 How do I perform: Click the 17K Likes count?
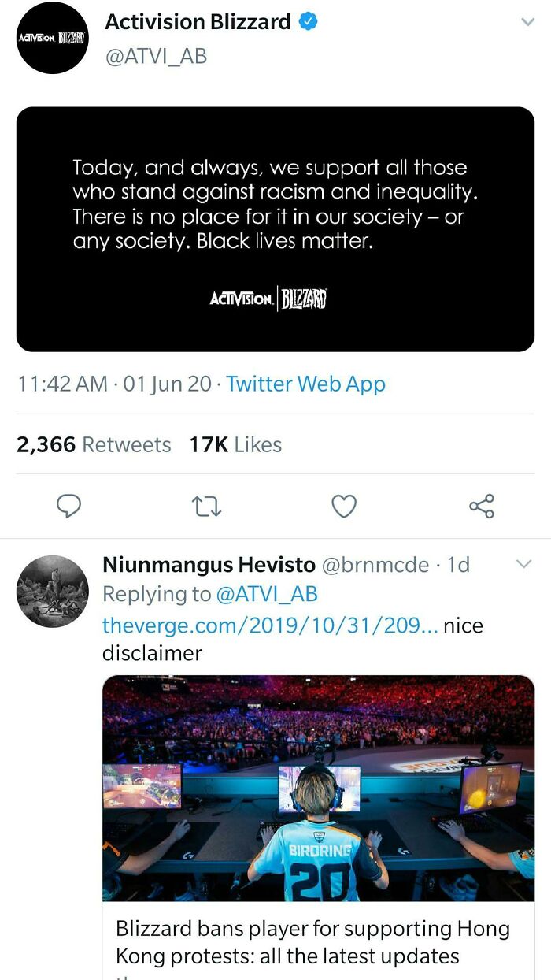tap(225, 444)
